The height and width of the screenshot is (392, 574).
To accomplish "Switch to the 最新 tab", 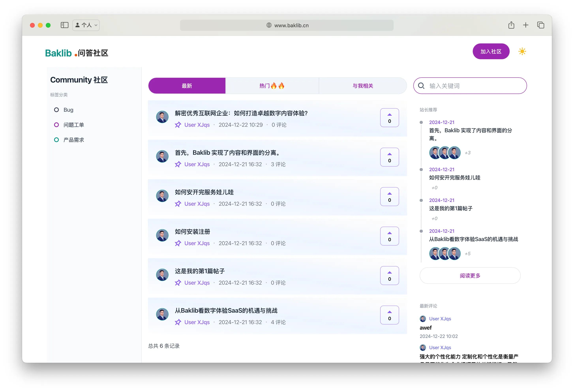I will (x=187, y=86).
